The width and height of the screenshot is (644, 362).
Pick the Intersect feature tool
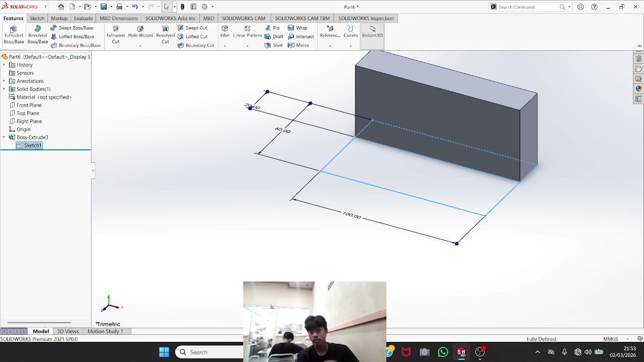[x=301, y=37]
